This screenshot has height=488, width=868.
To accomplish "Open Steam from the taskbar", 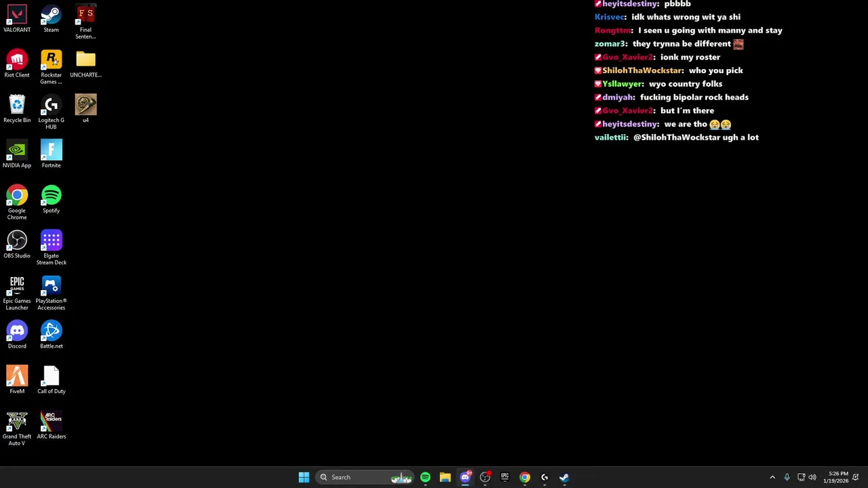I will click(564, 477).
